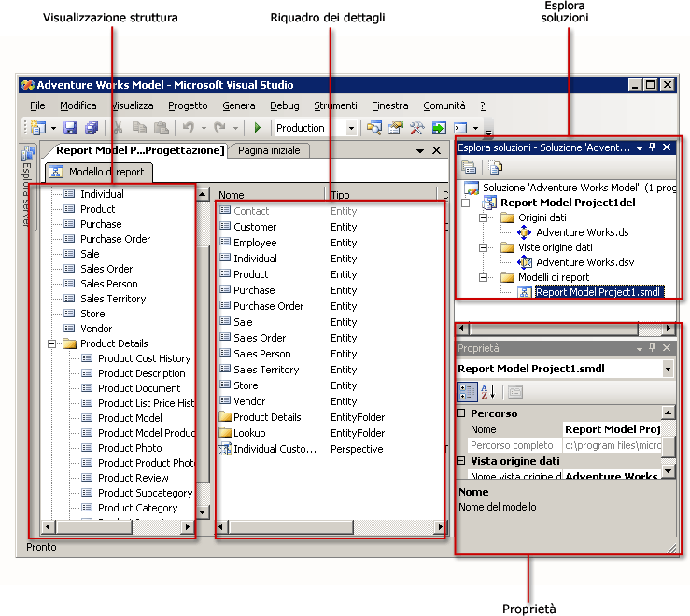Click the green arrow window toolbar icon
The height and width of the screenshot is (616, 690).
[x=439, y=128]
